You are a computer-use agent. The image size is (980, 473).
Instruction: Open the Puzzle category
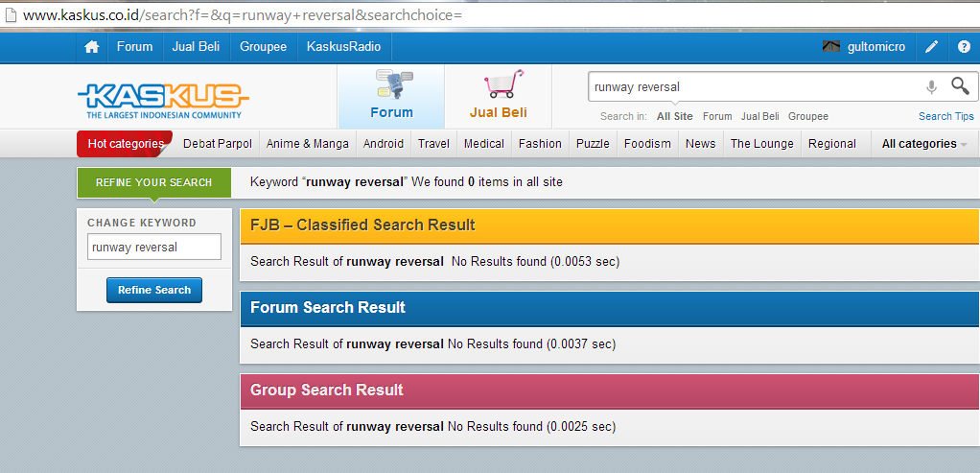coord(593,144)
